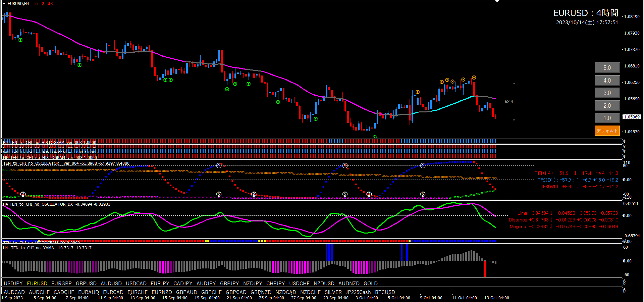Switch chart to GBPCAD
The image size is (644, 302).
[x=236, y=292]
